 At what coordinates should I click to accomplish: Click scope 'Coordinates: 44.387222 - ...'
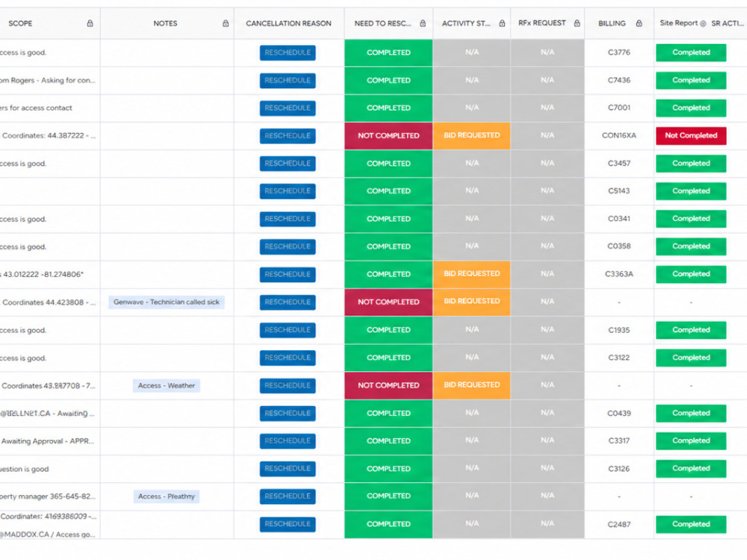[x=49, y=136]
